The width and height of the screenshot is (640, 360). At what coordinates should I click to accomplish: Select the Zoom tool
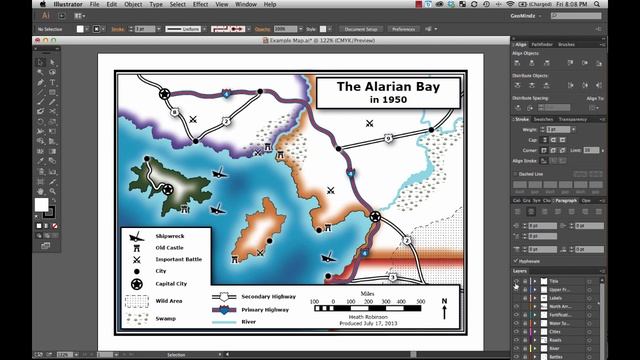click(52, 191)
